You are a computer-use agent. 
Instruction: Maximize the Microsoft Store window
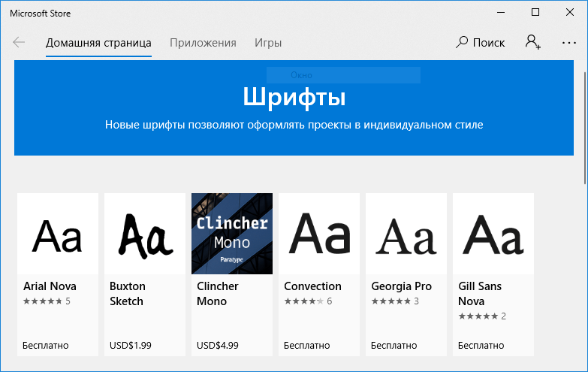click(535, 12)
